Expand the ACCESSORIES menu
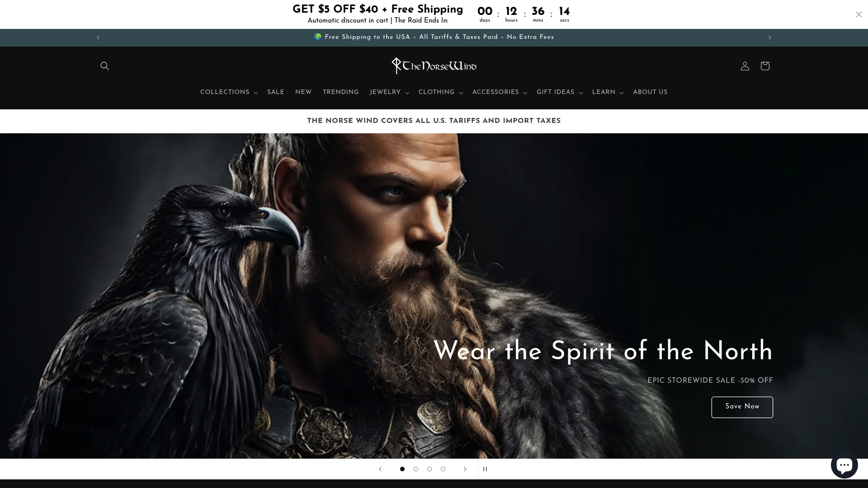The height and width of the screenshot is (488, 868). click(500, 93)
